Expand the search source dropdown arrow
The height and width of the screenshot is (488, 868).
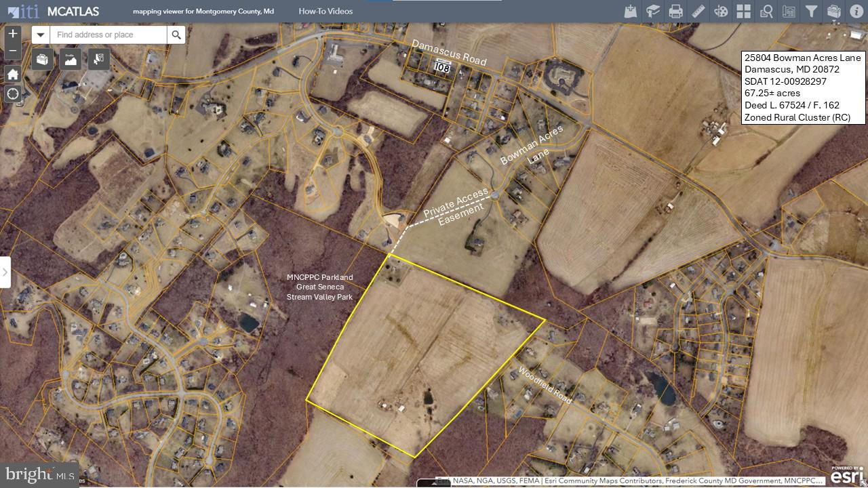[x=41, y=35]
